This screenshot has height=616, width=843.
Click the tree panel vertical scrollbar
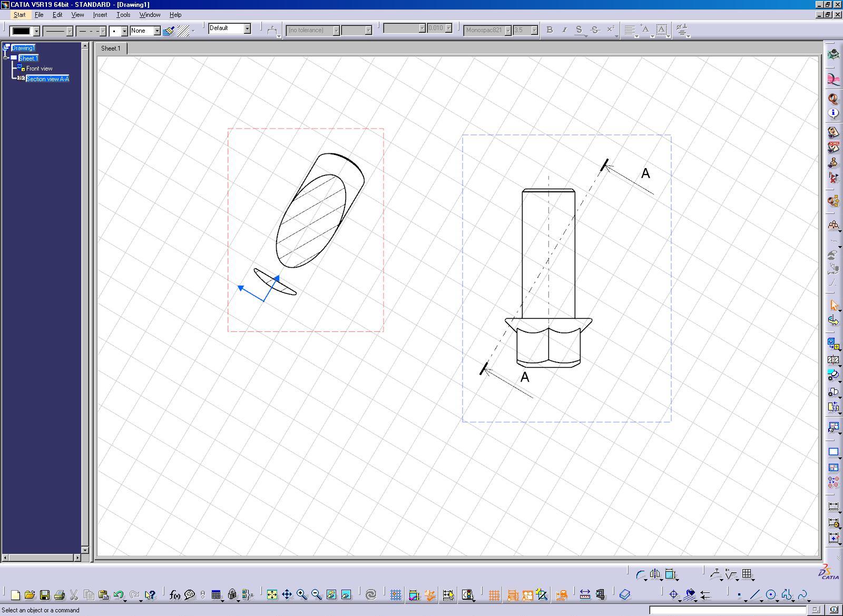pyautogui.click(x=85, y=298)
